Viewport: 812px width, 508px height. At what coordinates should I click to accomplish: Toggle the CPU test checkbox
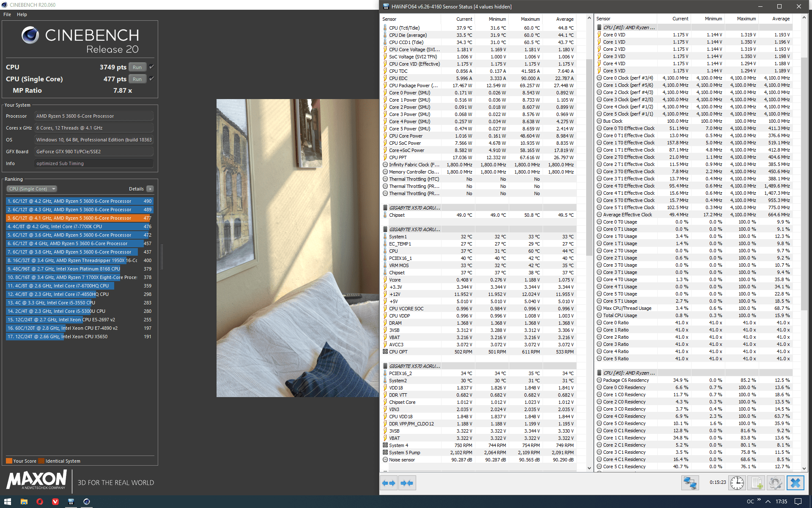pyautogui.click(x=152, y=67)
